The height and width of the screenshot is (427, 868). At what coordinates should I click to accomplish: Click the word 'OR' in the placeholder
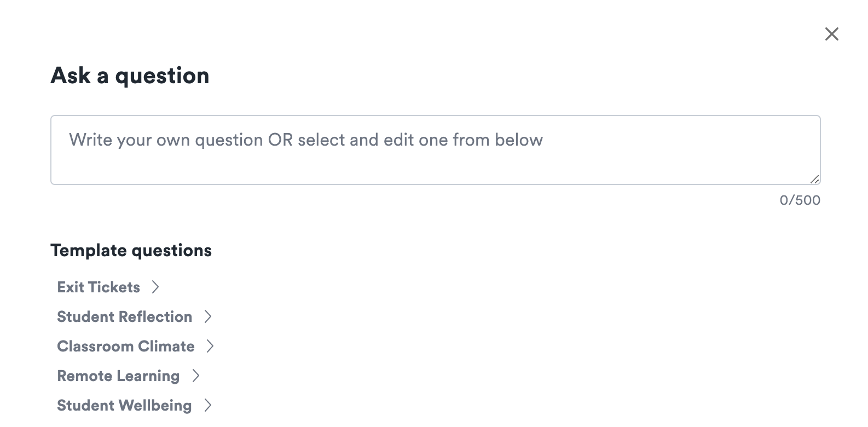coord(280,140)
